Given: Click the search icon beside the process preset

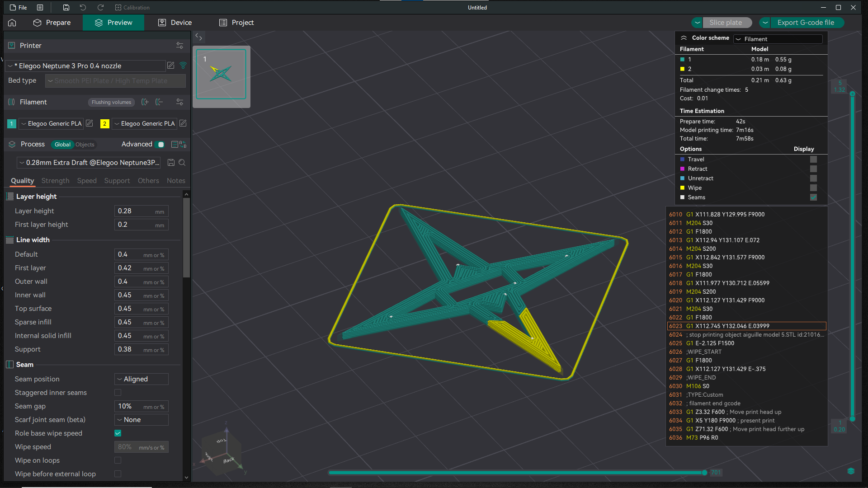Looking at the screenshot, I should click(182, 162).
